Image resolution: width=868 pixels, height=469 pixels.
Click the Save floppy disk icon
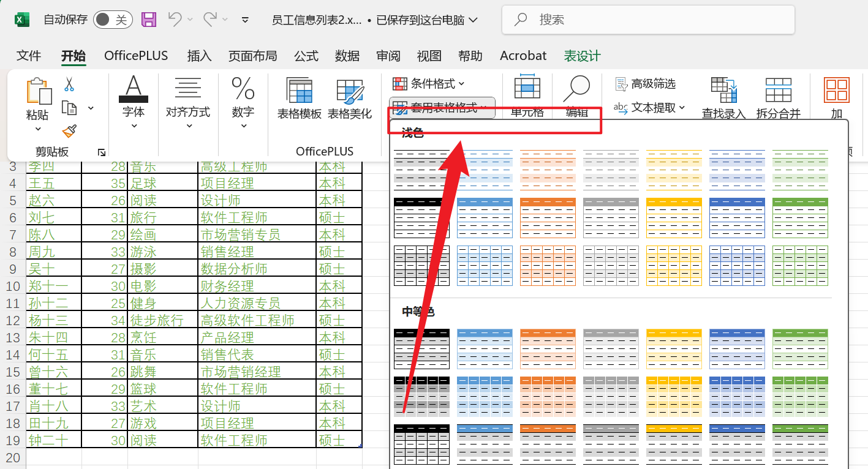point(149,20)
